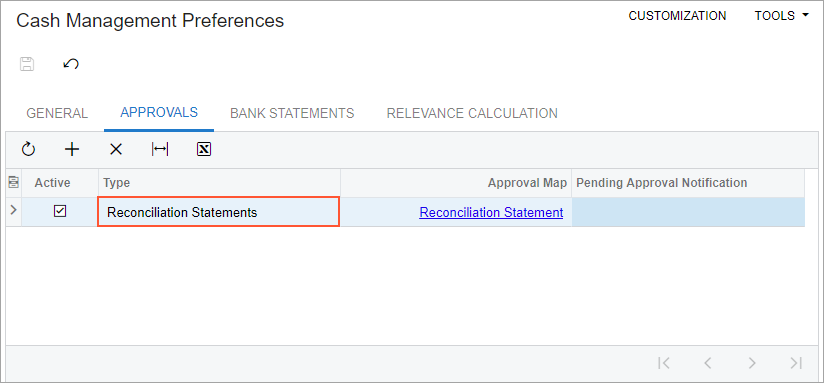
Task: Click the Save disk icon
Action: coord(27,64)
